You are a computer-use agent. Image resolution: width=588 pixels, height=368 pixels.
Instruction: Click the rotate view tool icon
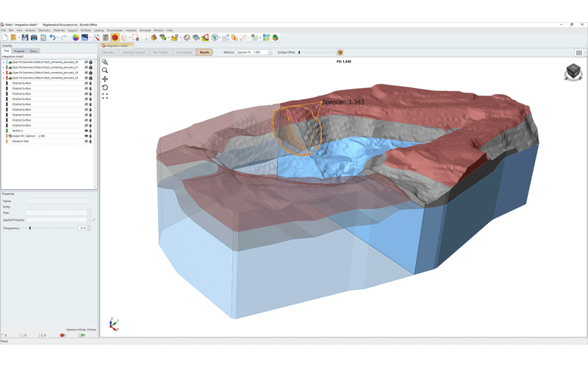[x=105, y=88]
